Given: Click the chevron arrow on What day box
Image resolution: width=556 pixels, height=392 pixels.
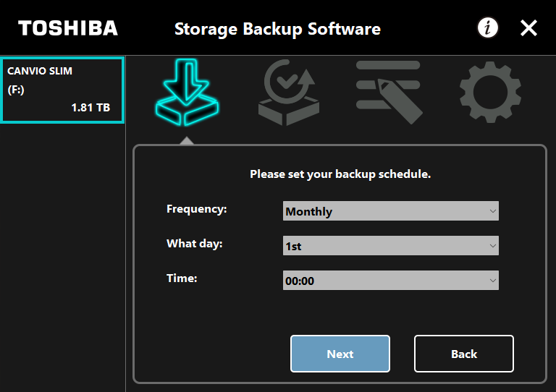Looking at the screenshot, I should tap(492, 246).
